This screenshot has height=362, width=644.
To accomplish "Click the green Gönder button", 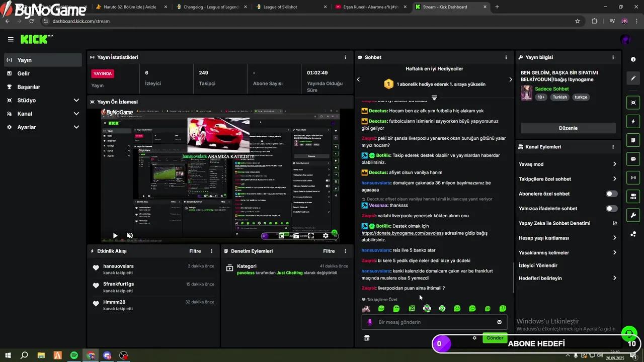I will [x=495, y=338].
